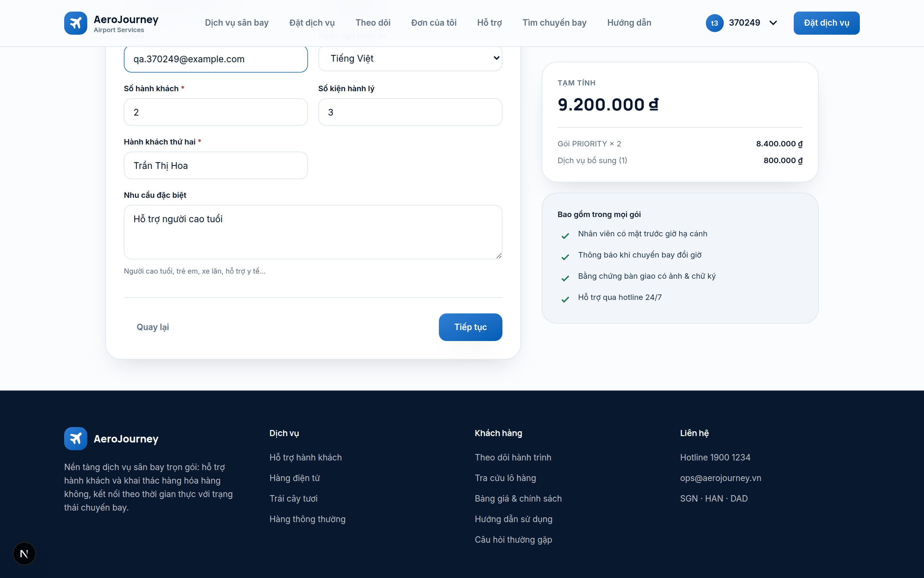Open footer link Hàng điện tử
This screenshot has height=578, width=924.
[295, 478]
